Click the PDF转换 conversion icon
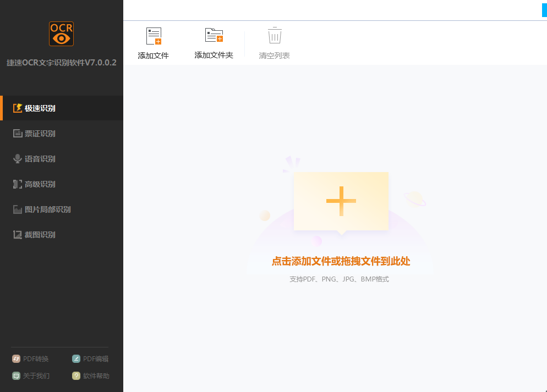The image size is (547, 392). pyautogui.click(x=17, y=358)
